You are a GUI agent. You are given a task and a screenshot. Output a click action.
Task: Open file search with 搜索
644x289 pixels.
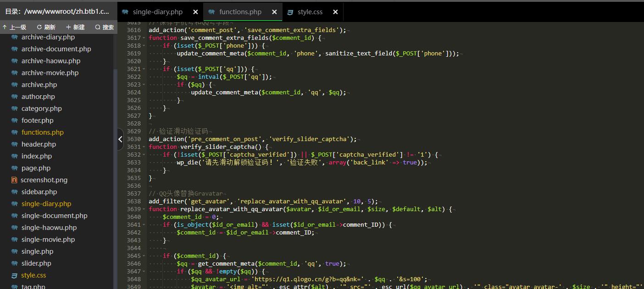tap(105, 27)
